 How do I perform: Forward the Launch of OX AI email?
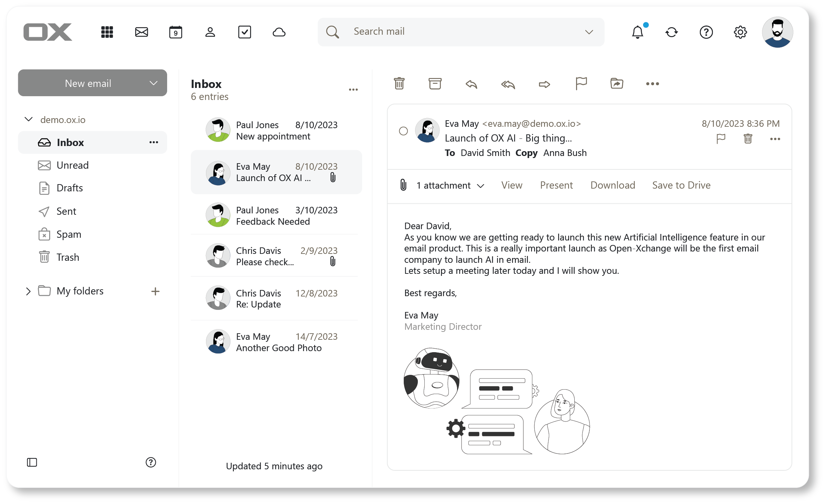click(544, 84)
